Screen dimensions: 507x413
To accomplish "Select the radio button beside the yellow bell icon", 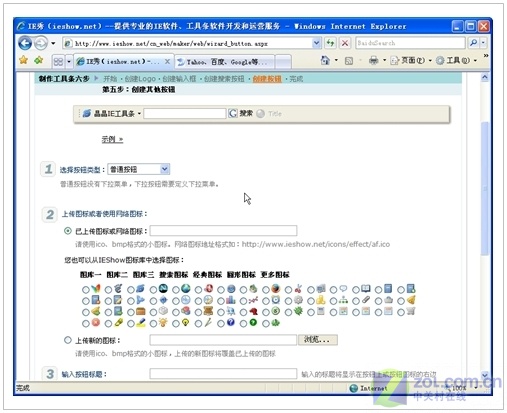I will [x=401, y=301].
